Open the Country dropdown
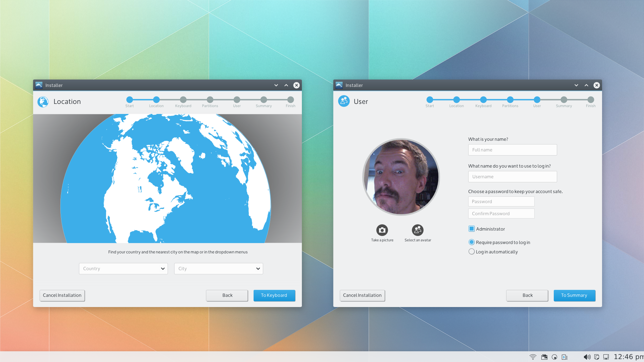 pos(123,268)
